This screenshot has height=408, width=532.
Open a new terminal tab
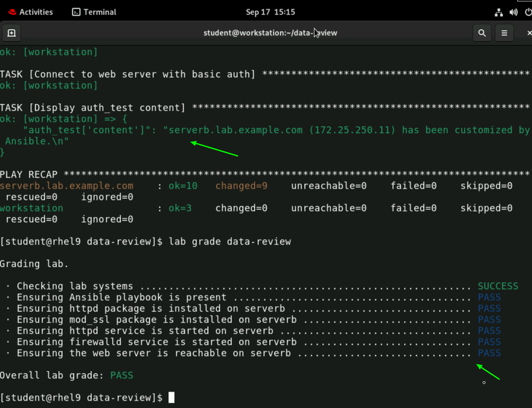coord(11,33)
